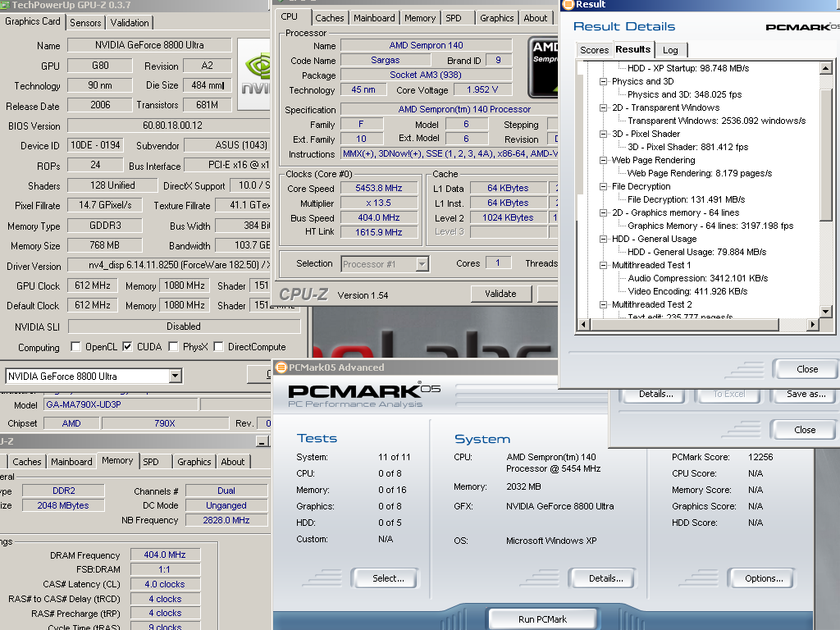
Task: Open the NVIDIA GeForce 8800 Ultra dropdown
Action: 176,376
